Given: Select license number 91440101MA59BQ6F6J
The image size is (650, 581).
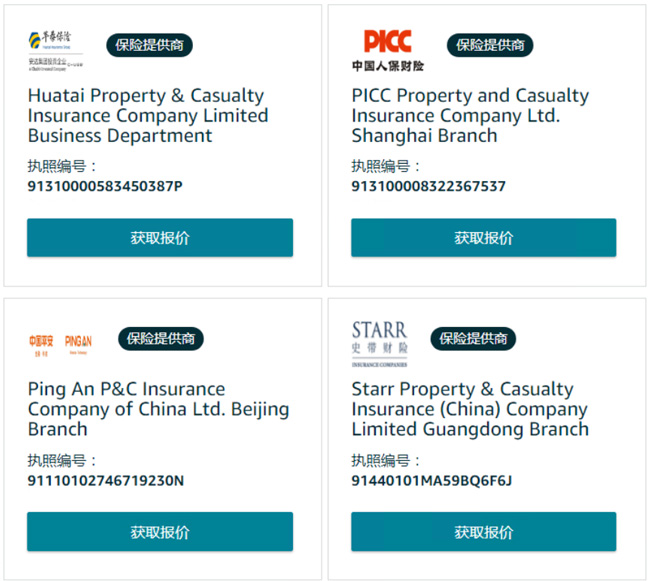Looking at the screenshot, I should (432, 481).
